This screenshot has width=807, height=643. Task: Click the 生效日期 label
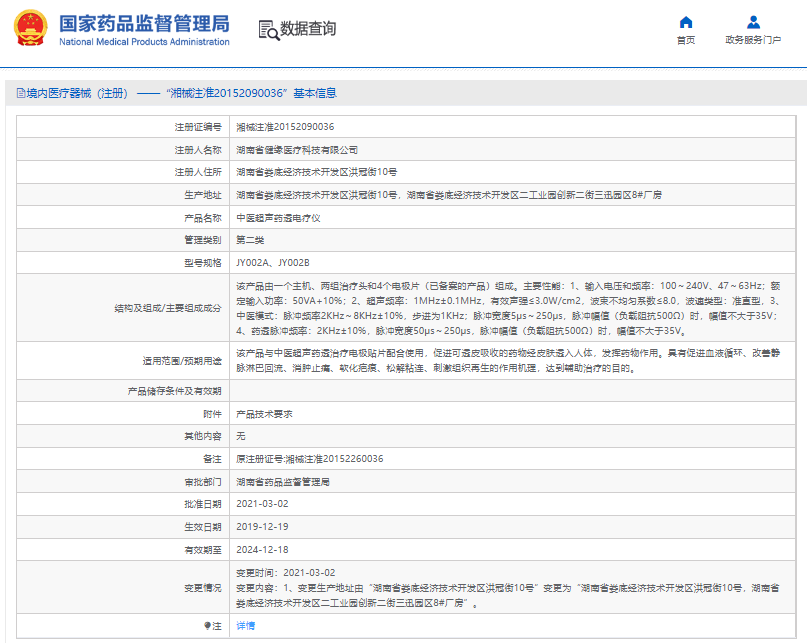203,527
